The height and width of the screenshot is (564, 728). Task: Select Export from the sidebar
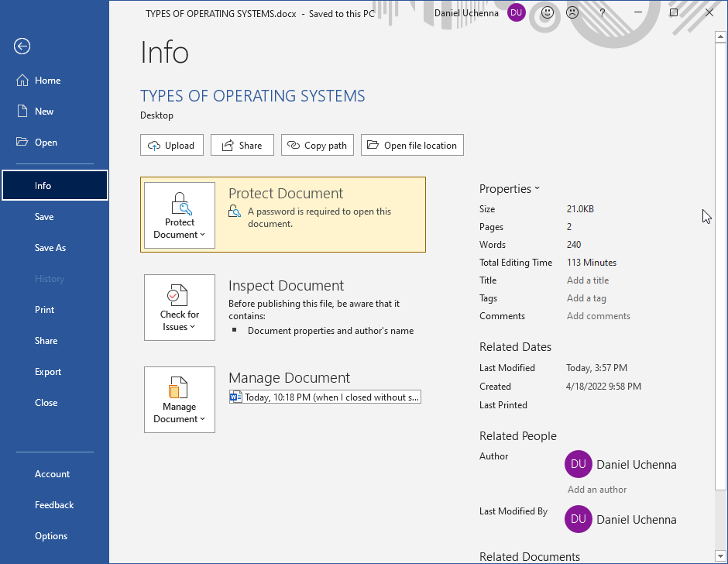tap(47, 371)
